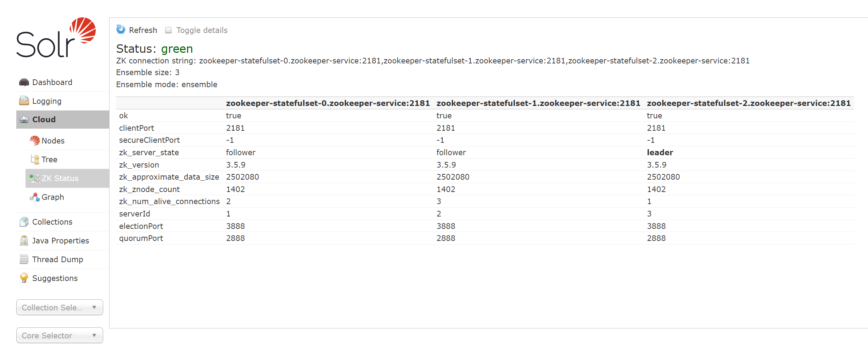This screenshot has height=349, width=868.
Task: Open the Collection Selector dropdown
Action: point(59,308)
